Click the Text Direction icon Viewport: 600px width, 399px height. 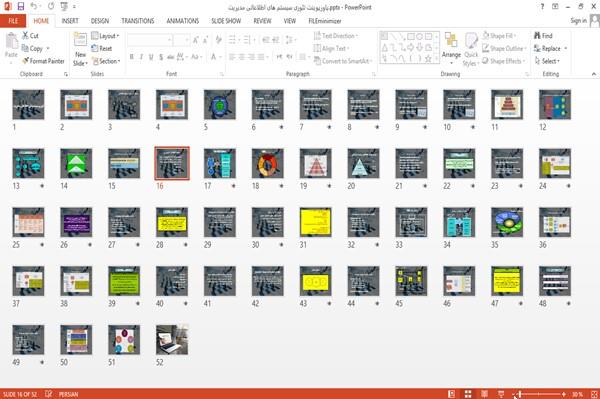[317, 36]
